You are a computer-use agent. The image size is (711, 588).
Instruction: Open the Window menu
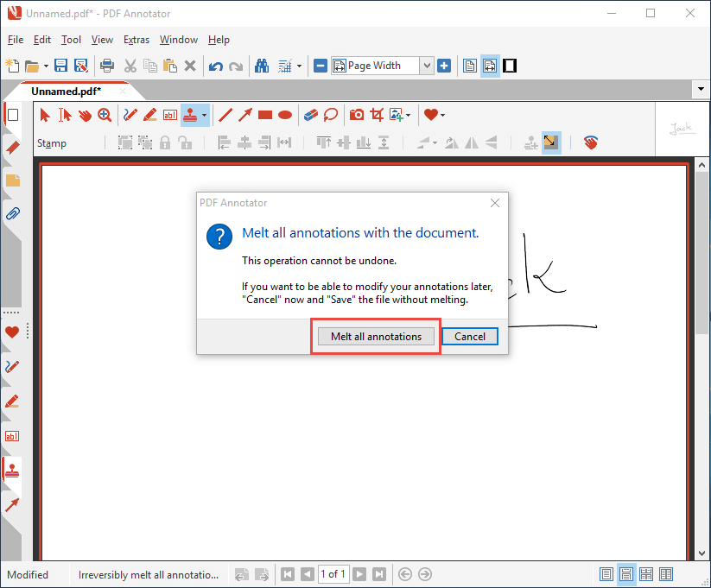coord(179,40)
